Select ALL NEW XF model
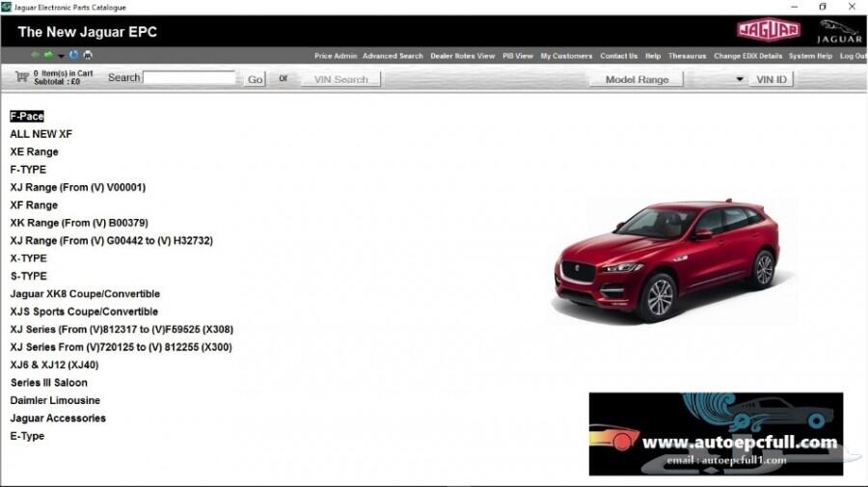 41,134
